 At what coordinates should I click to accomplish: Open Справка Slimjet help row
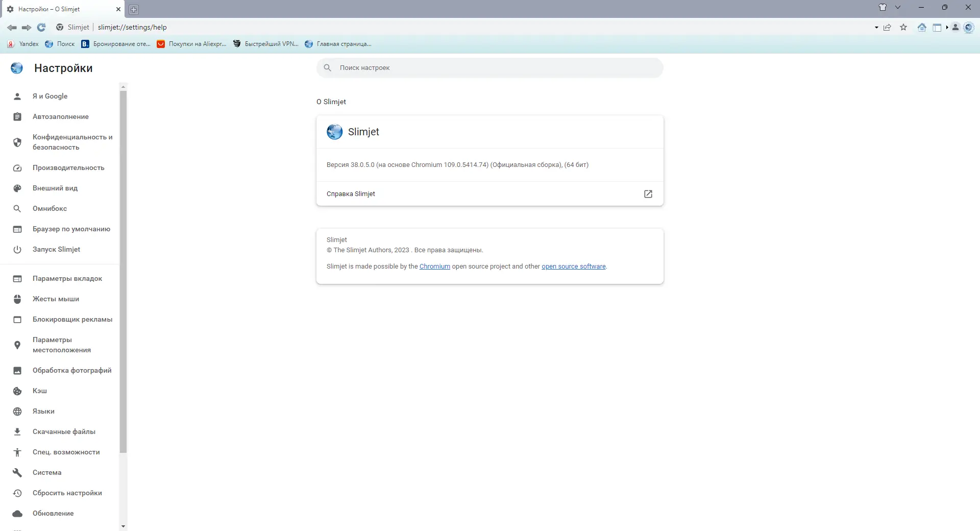(490, 194)
